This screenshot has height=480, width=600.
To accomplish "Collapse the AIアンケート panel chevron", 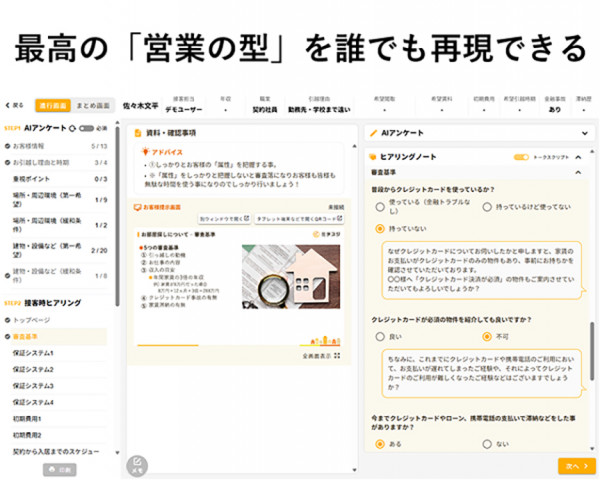I will 584,132.
